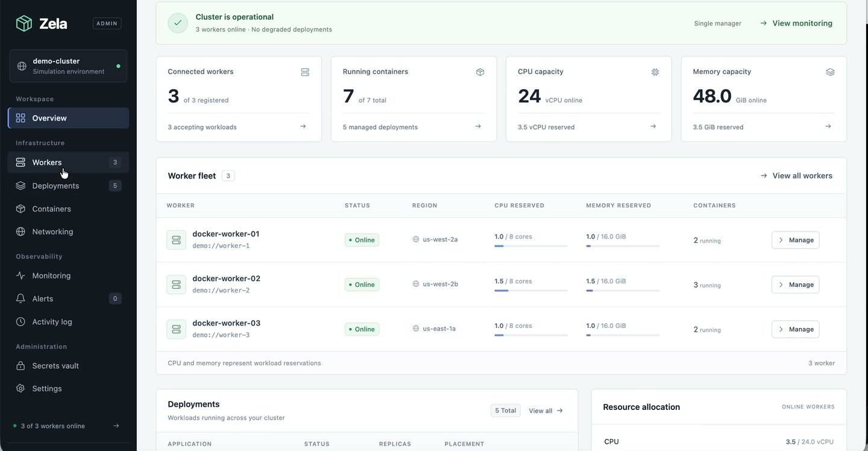Select Networking in the sidebar
Image resolution: width=868 pixels, height=451 pixels.
point(68,232)
